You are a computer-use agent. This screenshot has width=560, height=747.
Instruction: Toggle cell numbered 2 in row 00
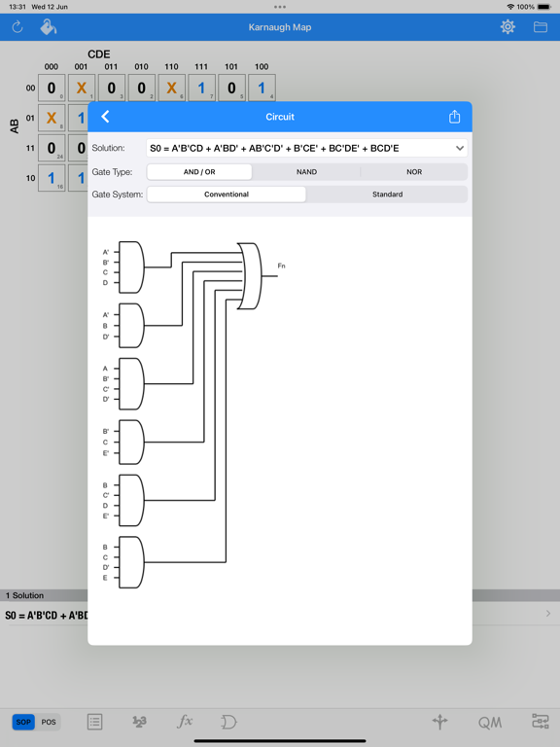141,88
